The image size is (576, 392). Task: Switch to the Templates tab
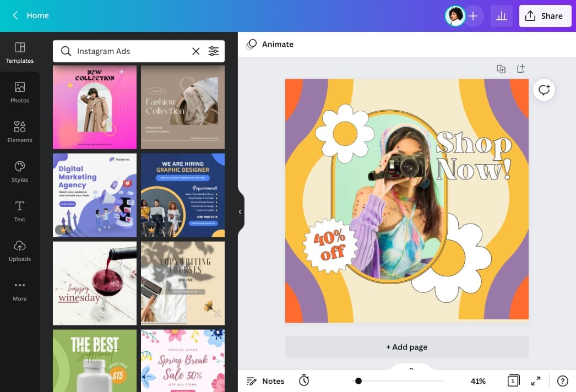point(20,52)
